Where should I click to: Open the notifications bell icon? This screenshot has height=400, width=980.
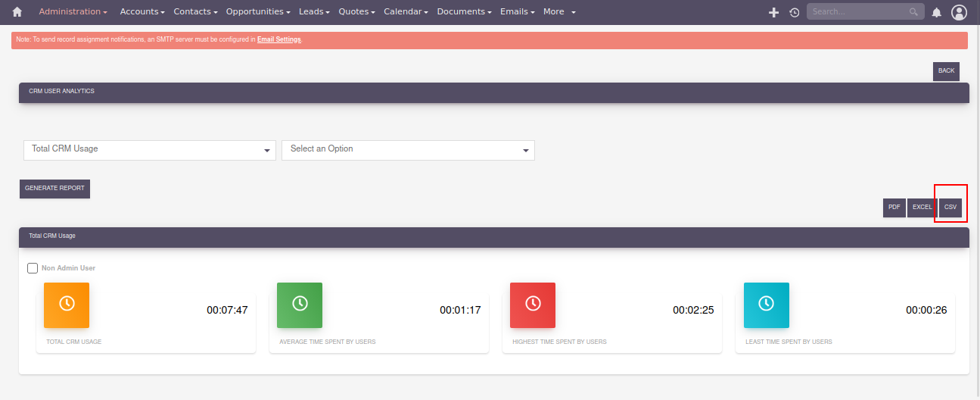pyautogui.click(x=937, y=12)
